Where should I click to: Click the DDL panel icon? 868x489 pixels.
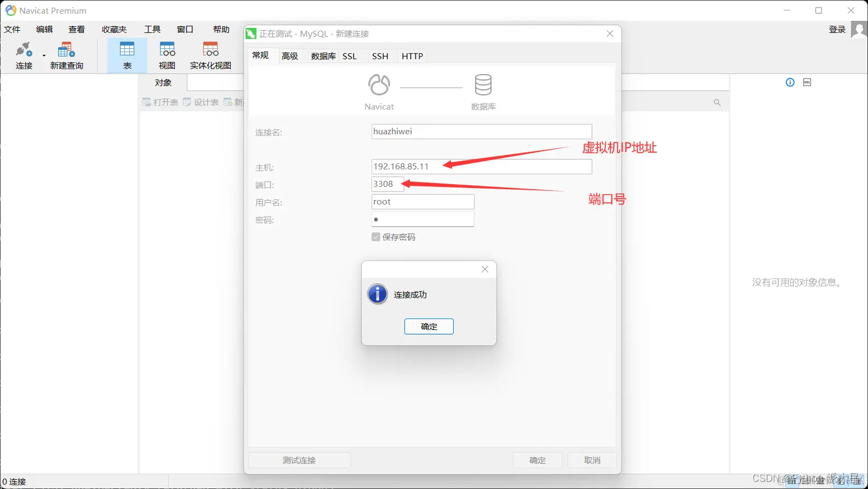point(807,82)
